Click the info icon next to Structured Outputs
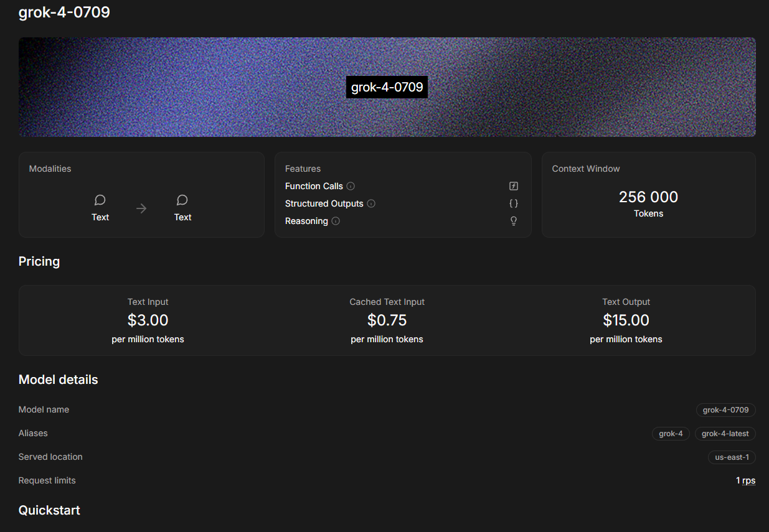 click(371, 203)
